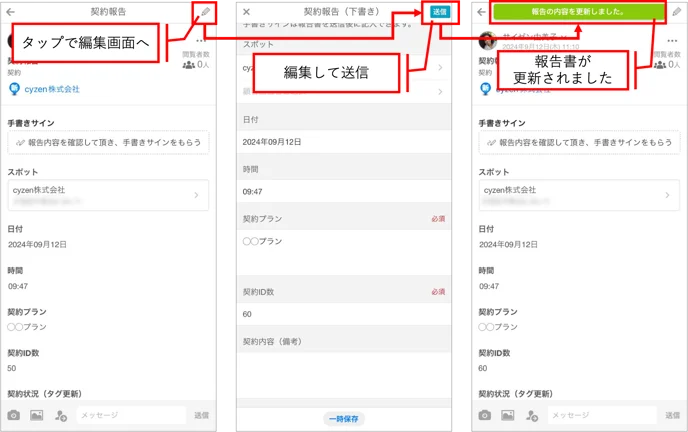Open camera icon in left screen's message bar
Screen dimensions: 688x432
[14, 415]
